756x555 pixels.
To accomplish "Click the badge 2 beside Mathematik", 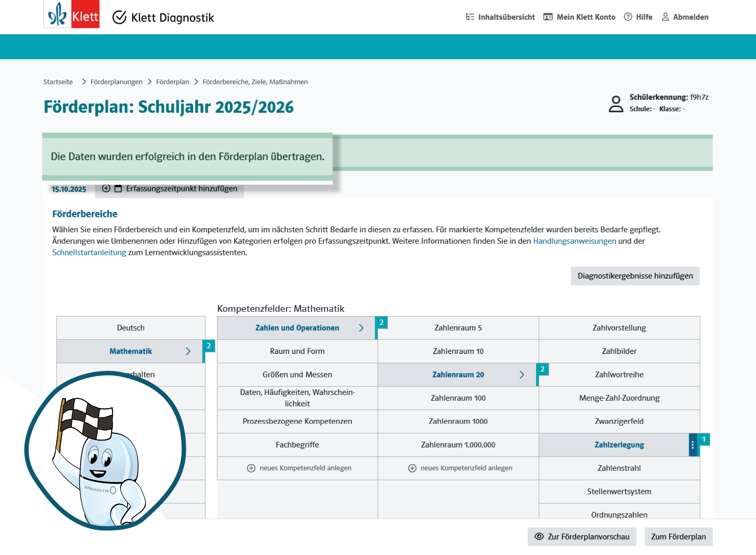I will click(x=209, y=346).
